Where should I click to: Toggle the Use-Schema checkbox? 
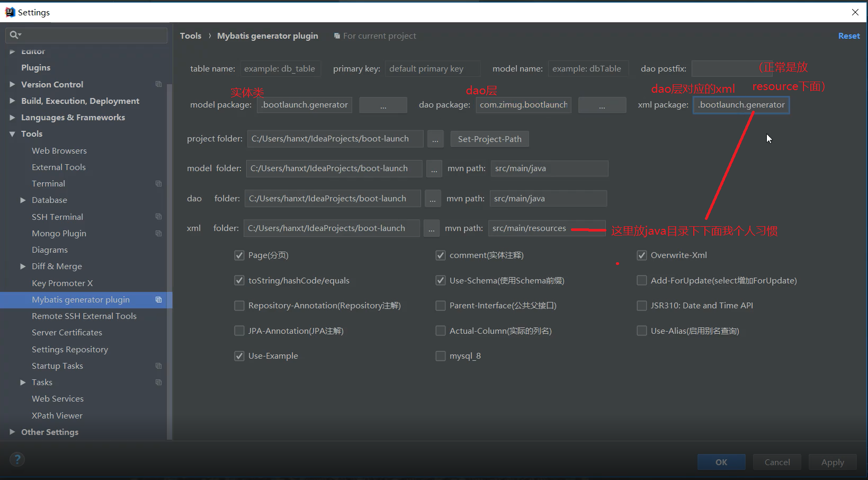[x=441, y=280]
